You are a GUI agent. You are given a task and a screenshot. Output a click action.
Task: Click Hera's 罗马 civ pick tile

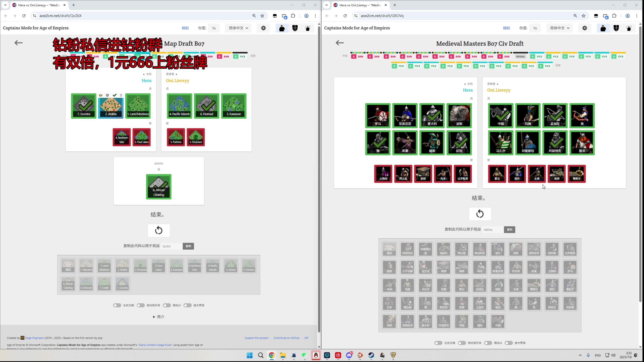tap(378, 116)
